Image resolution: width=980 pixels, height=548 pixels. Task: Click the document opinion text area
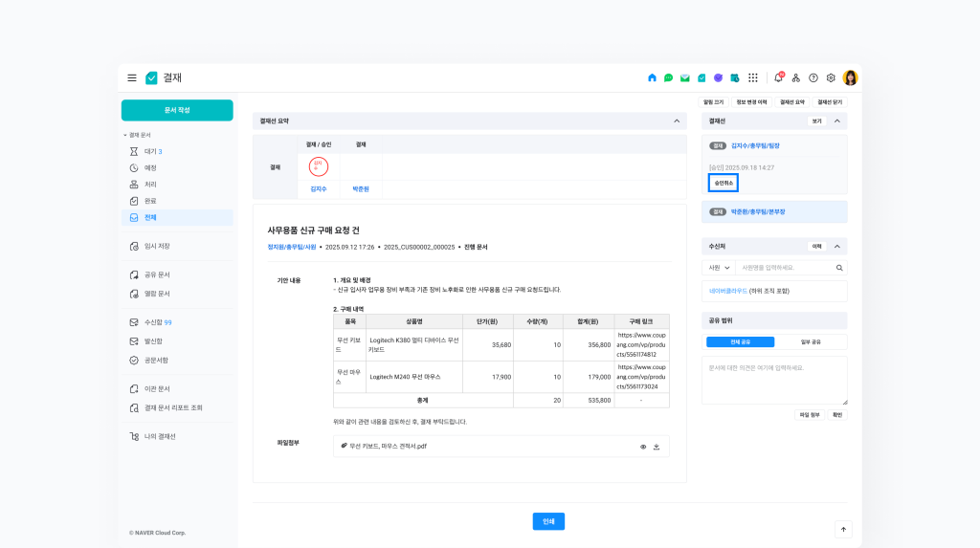(774, 380)
